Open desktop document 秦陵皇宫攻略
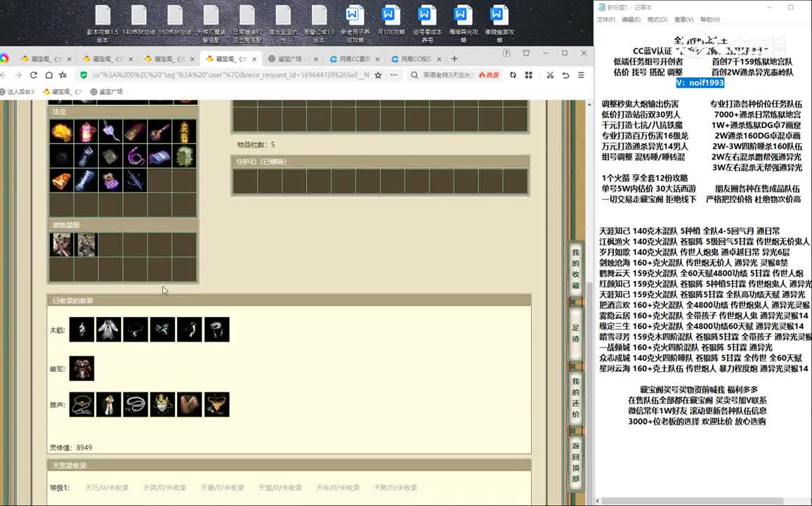 pyautogui.click(x=499, y=24)
